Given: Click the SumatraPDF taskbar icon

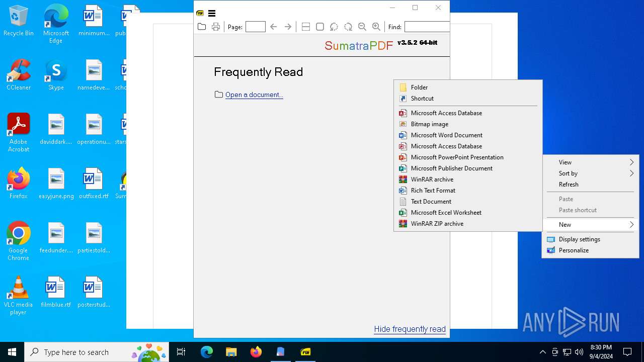Looking at the screenshot, I should 305,352.
